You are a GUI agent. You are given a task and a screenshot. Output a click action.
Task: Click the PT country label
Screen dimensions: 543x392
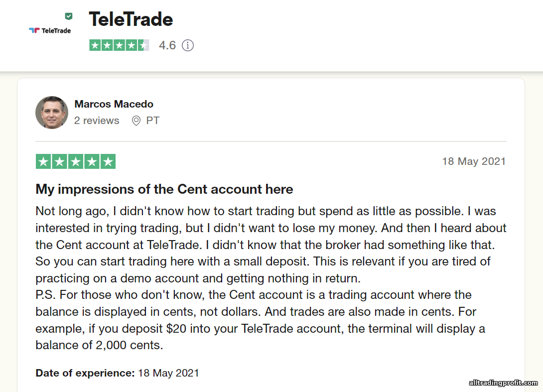pyautogui.click(x=152, y=121)
